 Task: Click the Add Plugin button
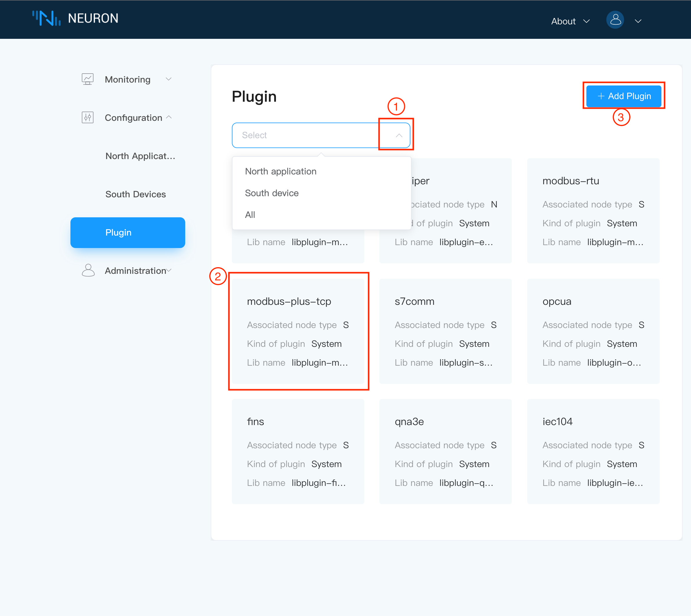pyautogui.click(x=624, y=96)
